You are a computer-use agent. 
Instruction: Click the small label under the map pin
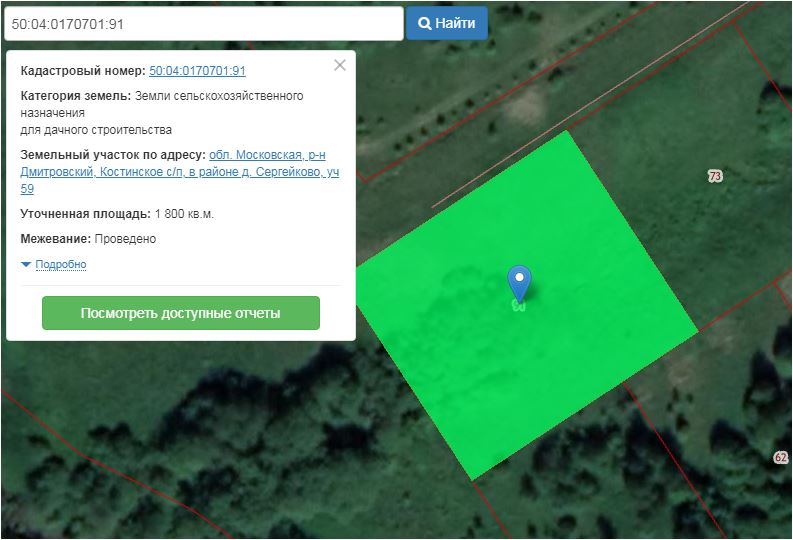[518, 305]
